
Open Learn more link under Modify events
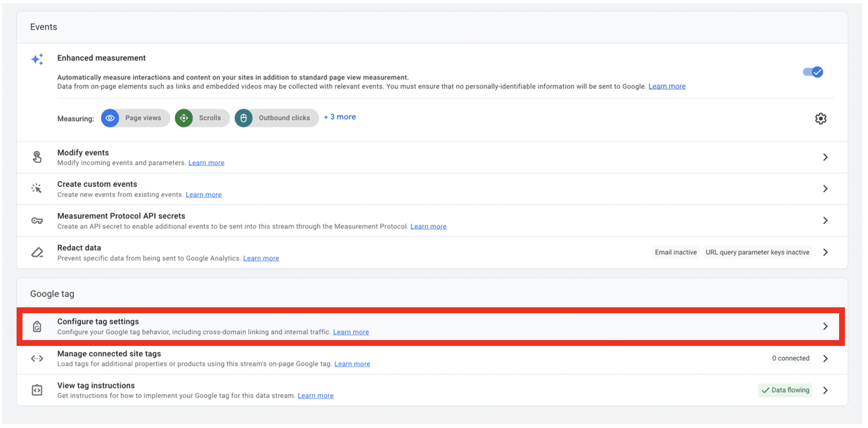(x=206, y=163)
